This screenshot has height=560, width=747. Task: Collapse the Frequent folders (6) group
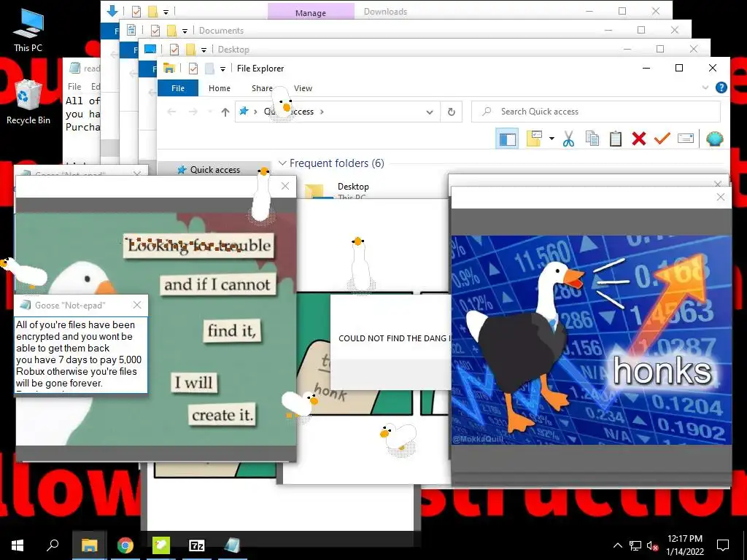[x=282, y=163]
